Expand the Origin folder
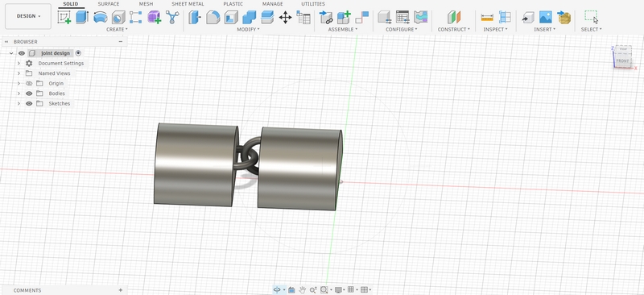 pos(19,84)
